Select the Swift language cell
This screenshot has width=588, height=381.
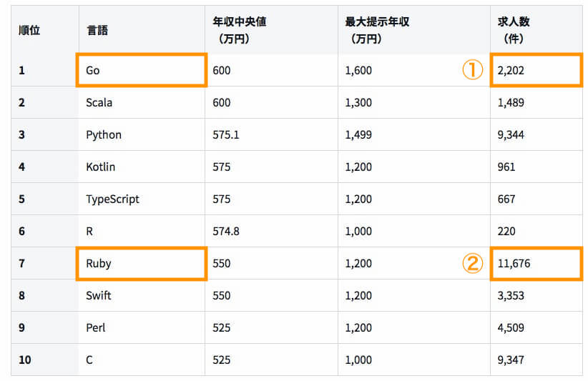click(142, 296)
